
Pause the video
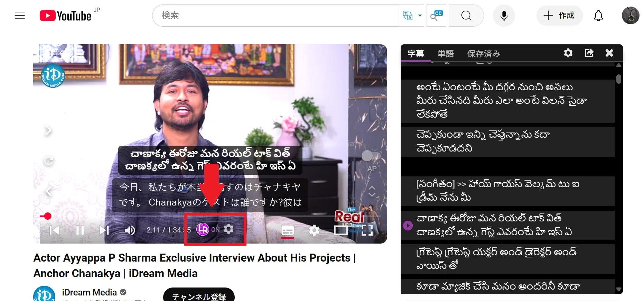coord(80,230)
